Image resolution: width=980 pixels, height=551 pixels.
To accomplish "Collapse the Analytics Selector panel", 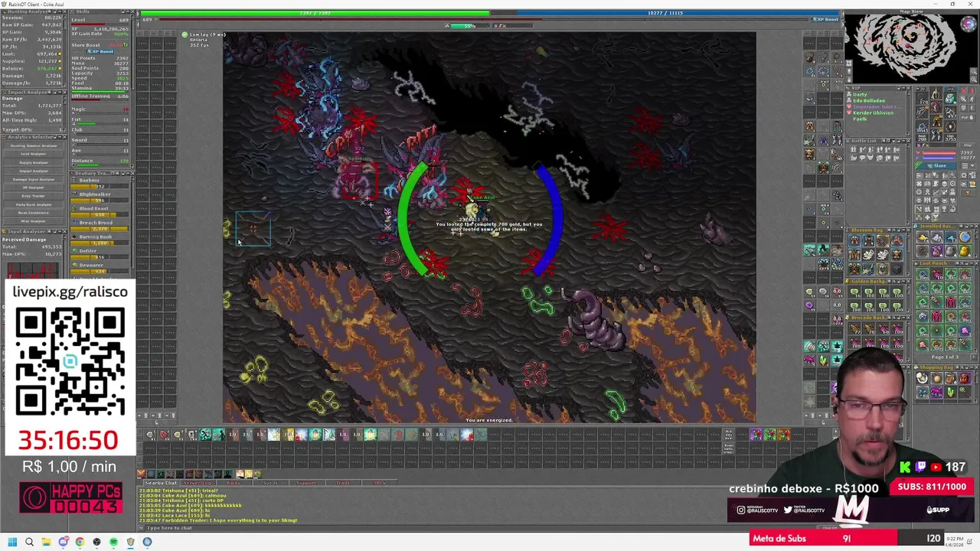I will coord(60,137).
